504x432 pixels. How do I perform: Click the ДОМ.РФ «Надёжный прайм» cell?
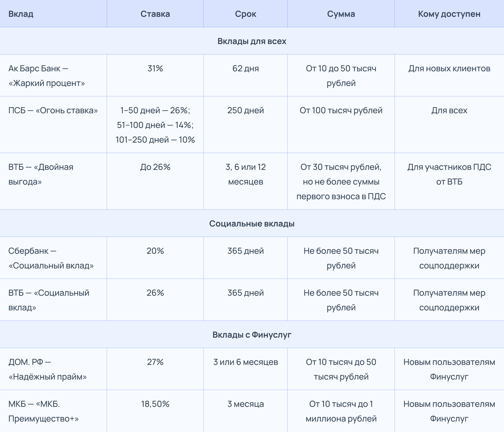[47, 369]
